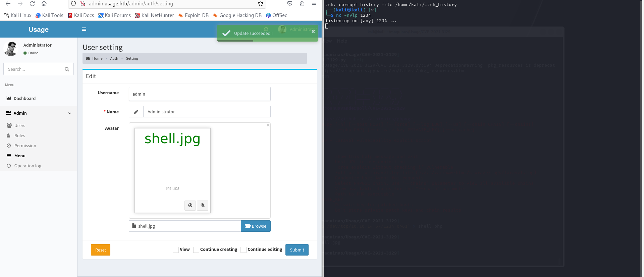Check the Continue editing option
644x277 pixels.
[244, 250]
